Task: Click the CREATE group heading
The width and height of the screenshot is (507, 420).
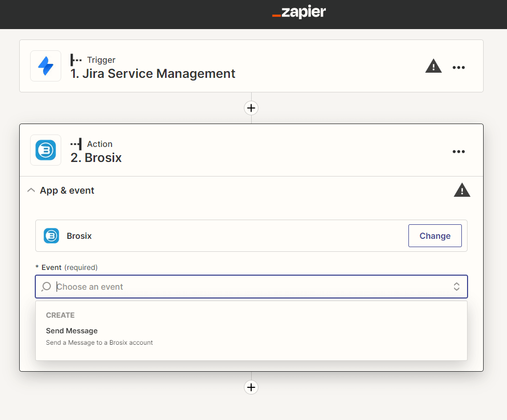Action: (60, 315)
